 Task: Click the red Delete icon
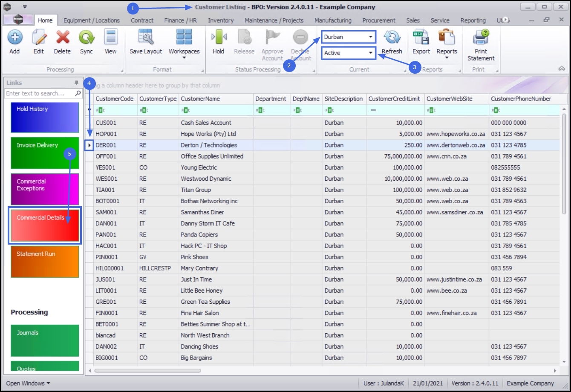pyautogui.click(x=62, y=37)
